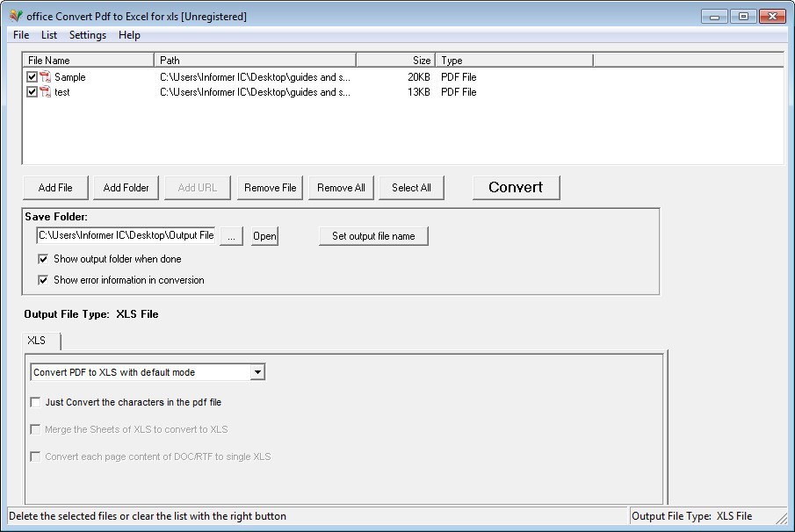Sort list by Path column header

[255, 61]
